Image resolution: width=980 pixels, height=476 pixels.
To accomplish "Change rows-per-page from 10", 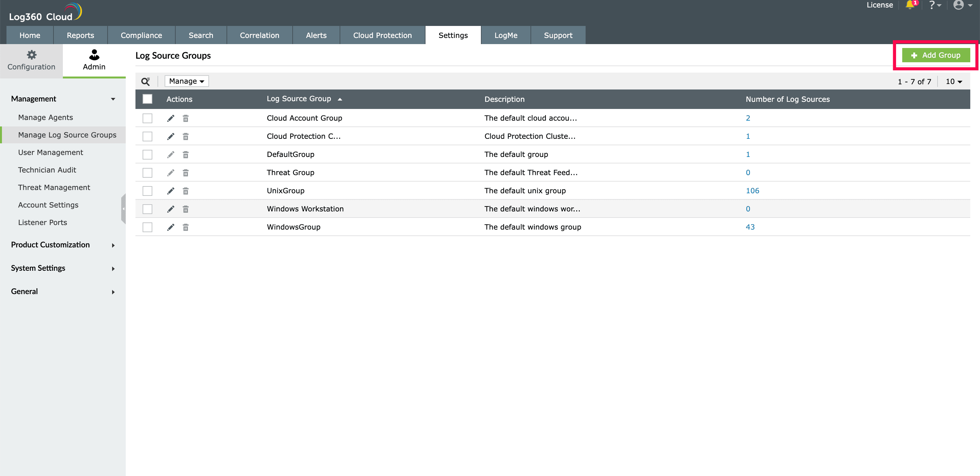I will [x=954, y=81].
